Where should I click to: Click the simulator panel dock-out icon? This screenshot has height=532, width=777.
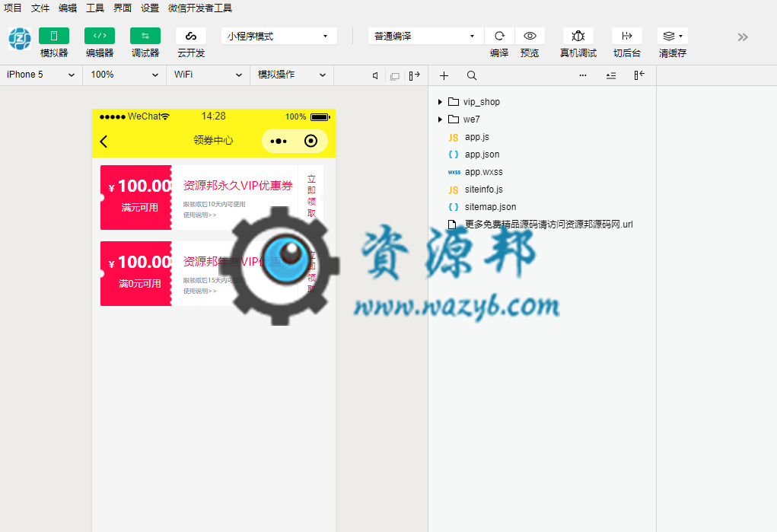414,75
